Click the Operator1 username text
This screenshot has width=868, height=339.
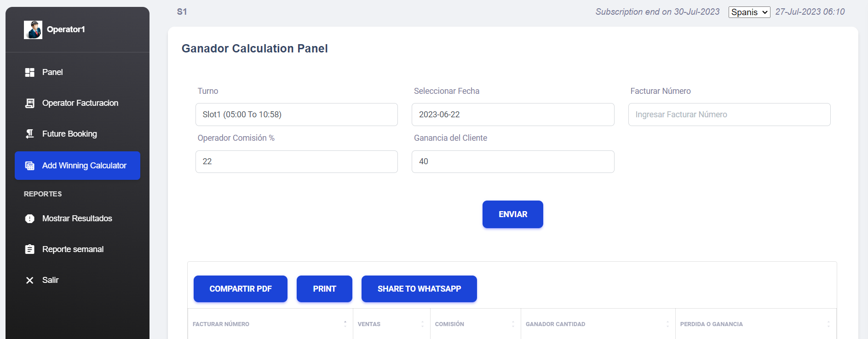(x=66, y=29)
